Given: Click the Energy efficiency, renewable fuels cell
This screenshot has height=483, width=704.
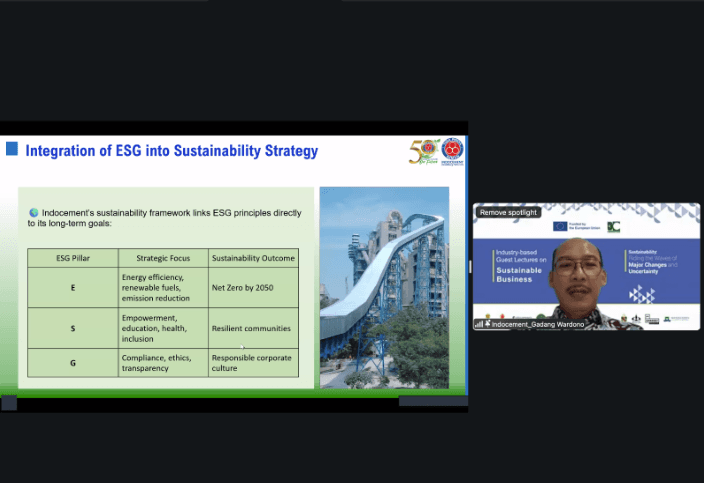Looking at the screenshot, I should pyautogui.click(x=163, y=288).
